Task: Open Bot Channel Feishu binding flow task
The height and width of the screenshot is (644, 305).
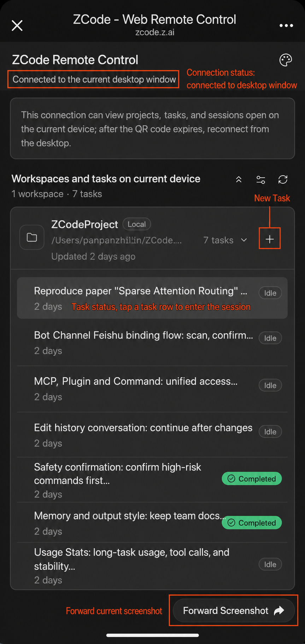Action: [x=152, y=343]
